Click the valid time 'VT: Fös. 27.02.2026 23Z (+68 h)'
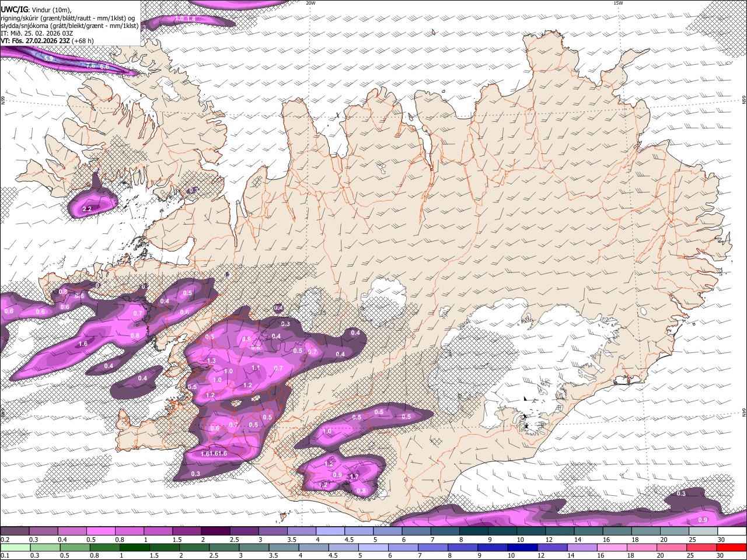The width and height of the screenshot is (747, 560). point(47,41)
